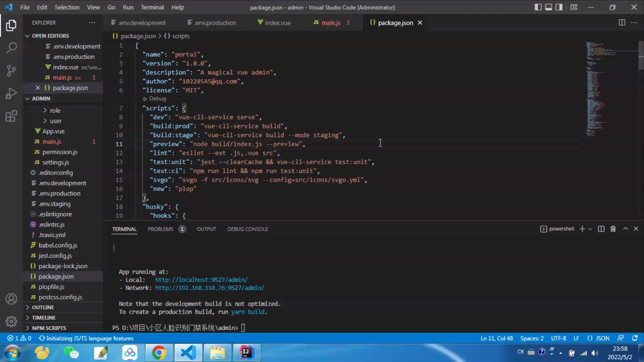Open the Extensions view

click(x=11, y=116)
